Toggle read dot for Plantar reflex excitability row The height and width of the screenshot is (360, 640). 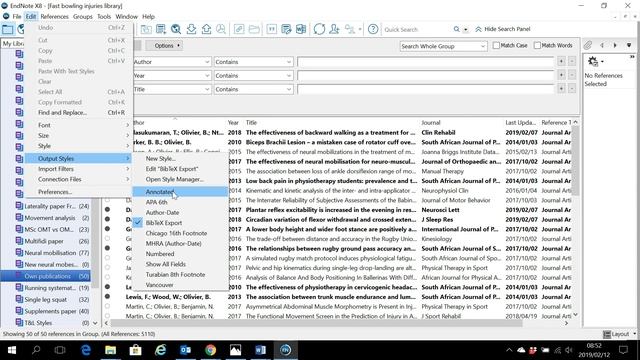click(107, 209)
